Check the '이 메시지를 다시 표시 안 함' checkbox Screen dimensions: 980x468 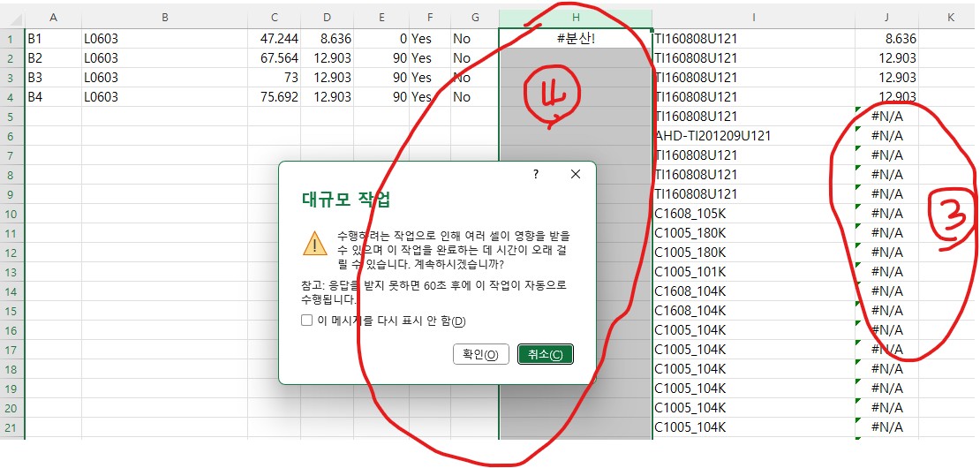pyautogui.click(x=306, y=321)
